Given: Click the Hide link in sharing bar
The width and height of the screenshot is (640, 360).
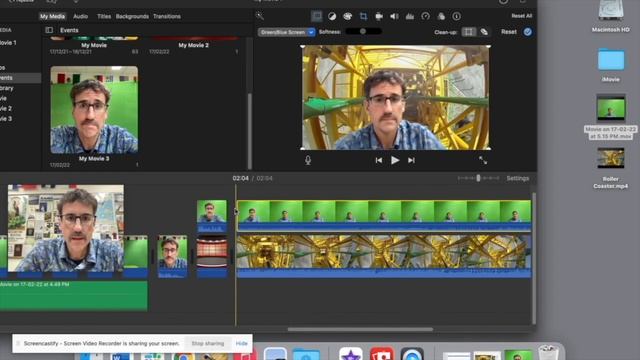Looking at the screenshot, I should 242,344.
